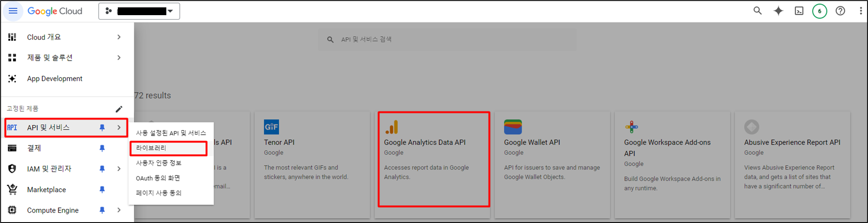Expand the Cloud 개요 submenu chevron

tap(119, 37)
